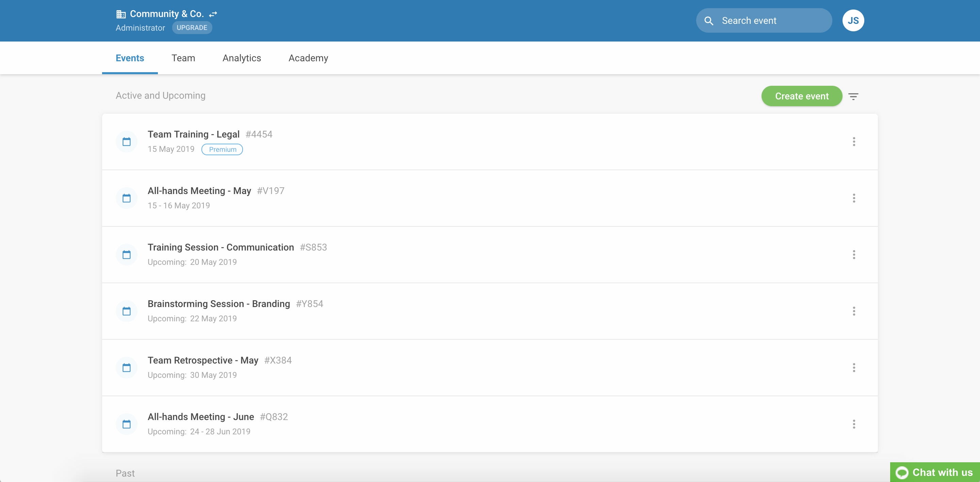Switch to the Team tab
This screenshot has height=482, width=980.
click(x=183, y=58)
